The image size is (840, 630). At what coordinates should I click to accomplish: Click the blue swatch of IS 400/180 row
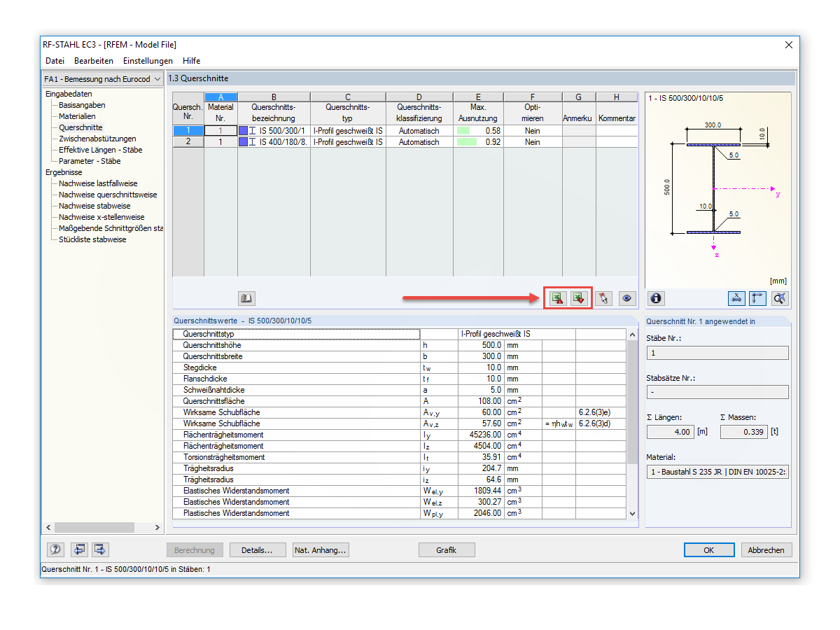coord(243,142)
